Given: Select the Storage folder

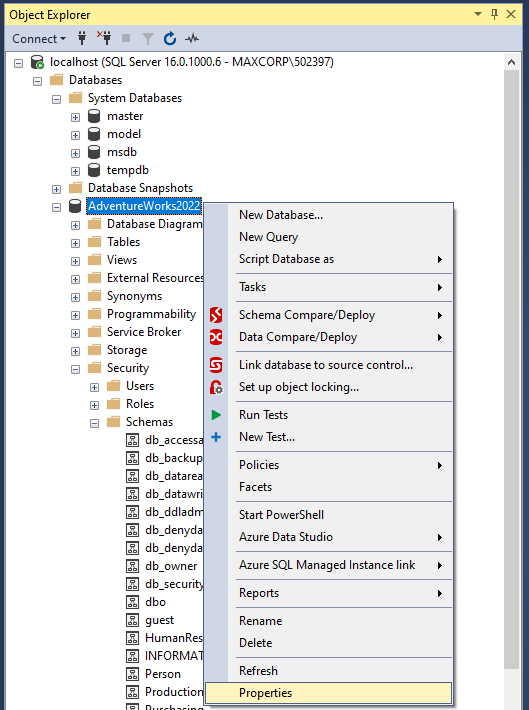Looking at the screenshot, I should (127, 350).
